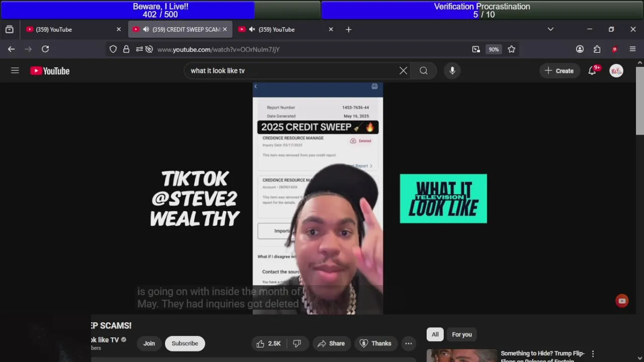Switch to the first (359) YouTube tab
This screenshot has width=644, height=362.
[x=74, y=29]
